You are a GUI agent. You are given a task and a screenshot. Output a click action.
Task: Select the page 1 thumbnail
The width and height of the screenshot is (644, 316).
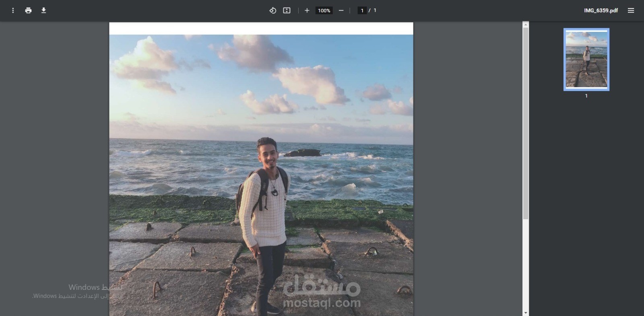coord(586,59)
